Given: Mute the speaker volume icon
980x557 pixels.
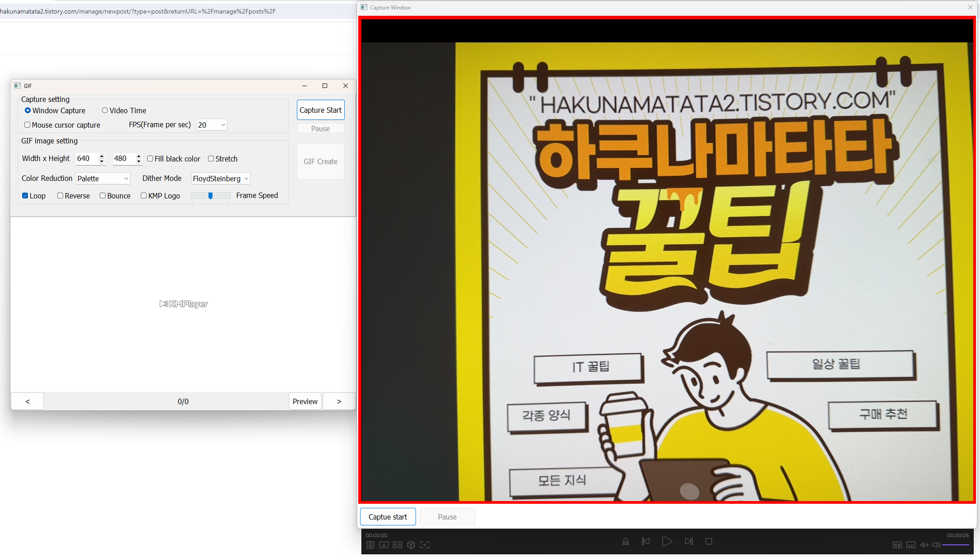Looking at the screenshot, I should tap(936, 545).
